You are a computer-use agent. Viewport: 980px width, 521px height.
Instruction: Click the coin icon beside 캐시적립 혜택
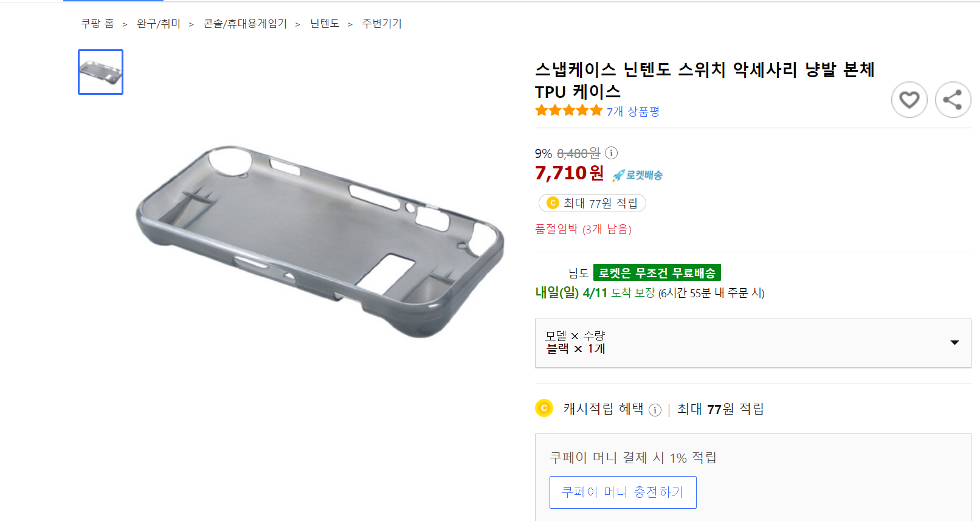pyautogui.click(x=544, y=408)
